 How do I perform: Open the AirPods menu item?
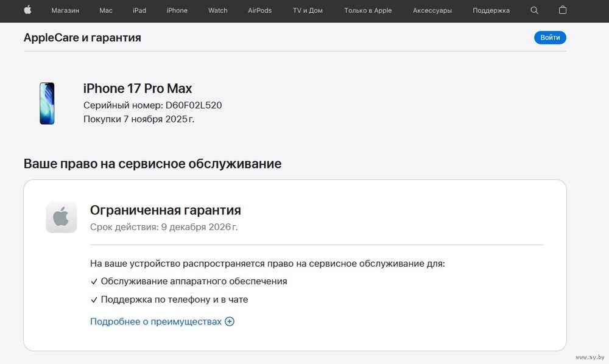[260, 10]
